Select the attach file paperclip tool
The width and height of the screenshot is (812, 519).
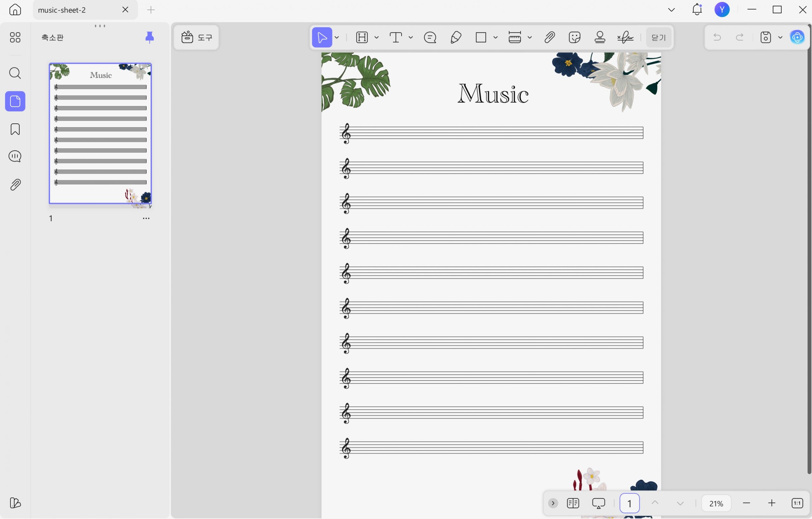click(x=550, y=37)
